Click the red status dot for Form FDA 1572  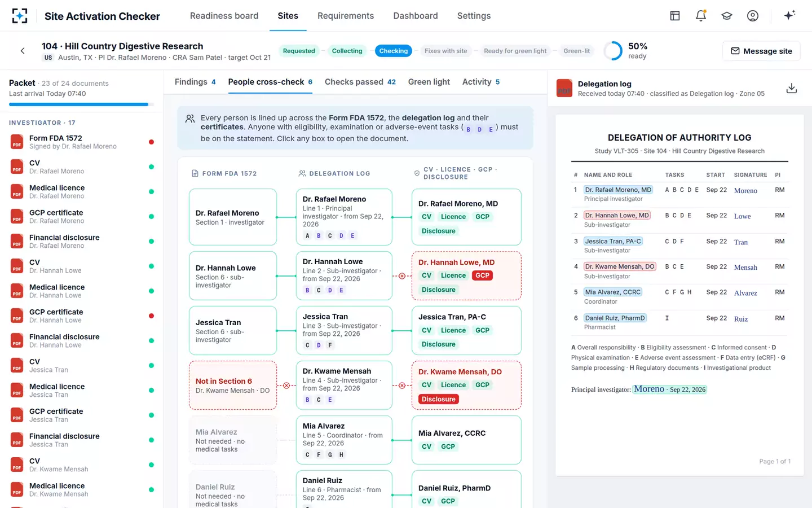[151, 142]
